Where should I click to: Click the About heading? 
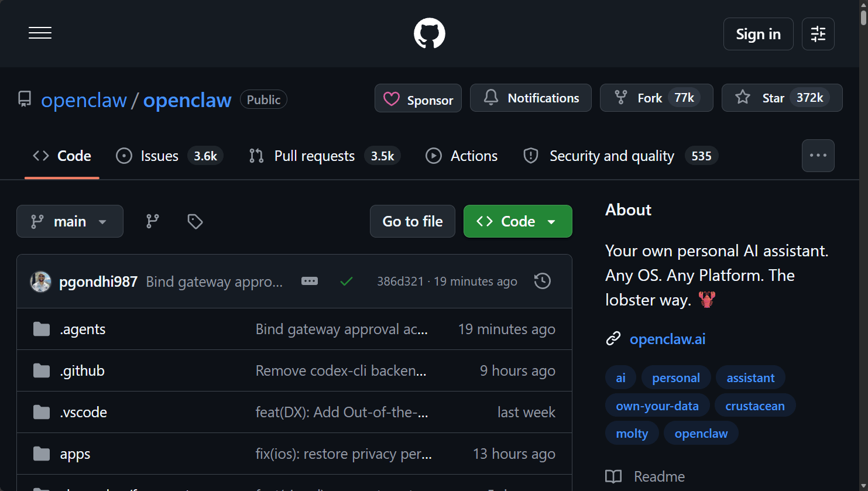coord(628,210)
